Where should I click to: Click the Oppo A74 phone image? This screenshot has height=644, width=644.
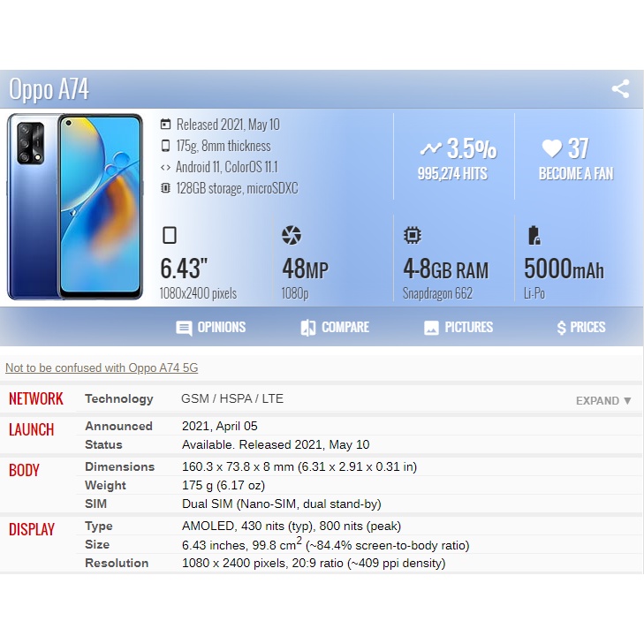pyautogui.click(x=75, y=207)
